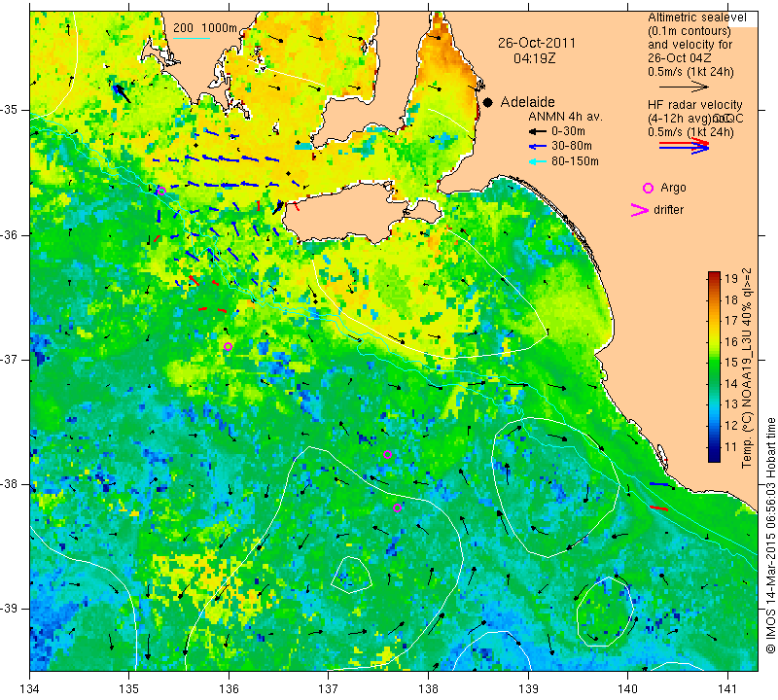Click the longitude axis label 134
The width and height of the screenshot is (778, 700).
pyautogui.click(x=30, y=689)
